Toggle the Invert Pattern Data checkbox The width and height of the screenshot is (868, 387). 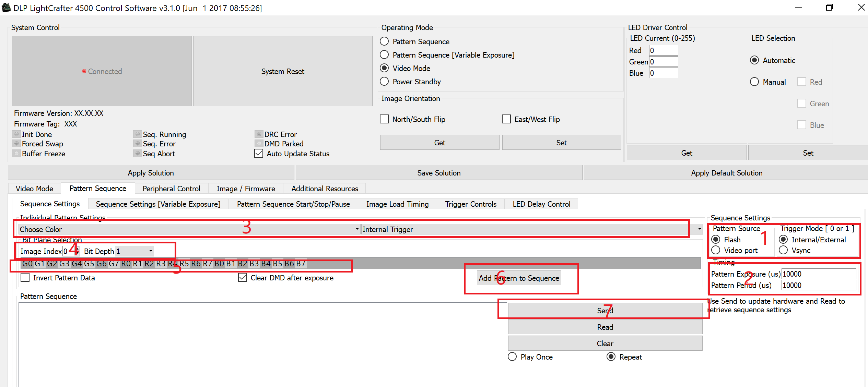25,277
